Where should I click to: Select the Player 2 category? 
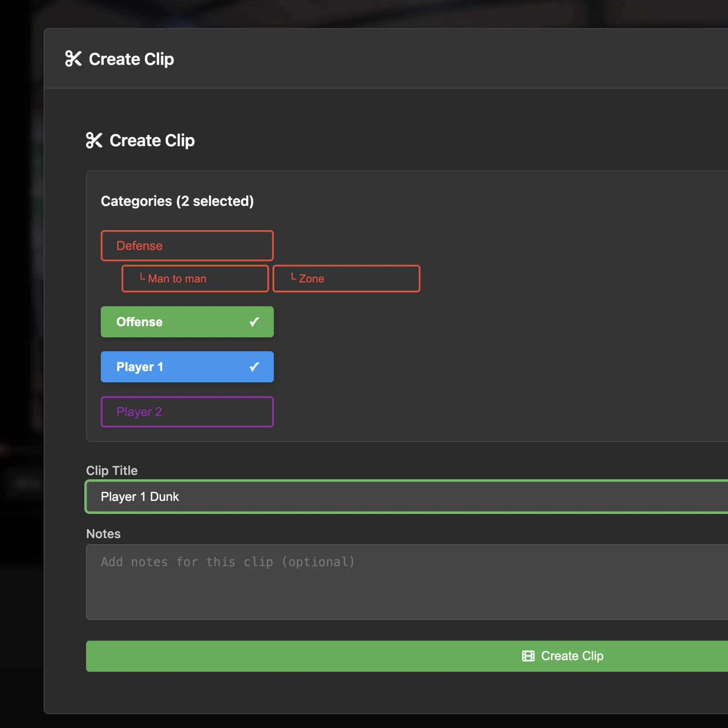(x=187, y=412)
